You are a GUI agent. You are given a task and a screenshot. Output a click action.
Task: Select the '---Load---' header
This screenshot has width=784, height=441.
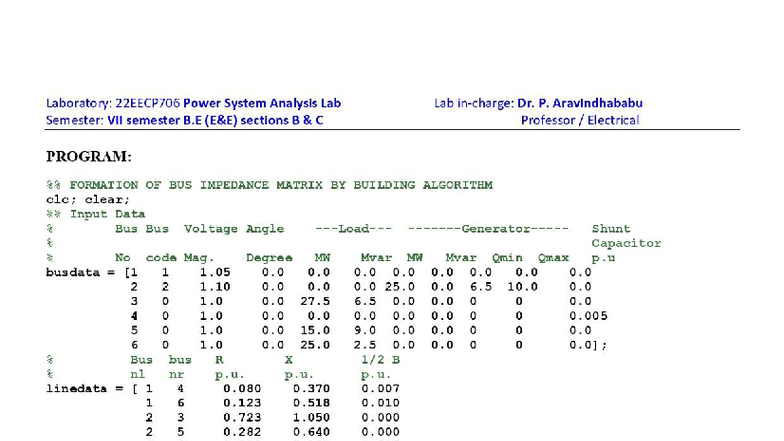click(354, 228)
